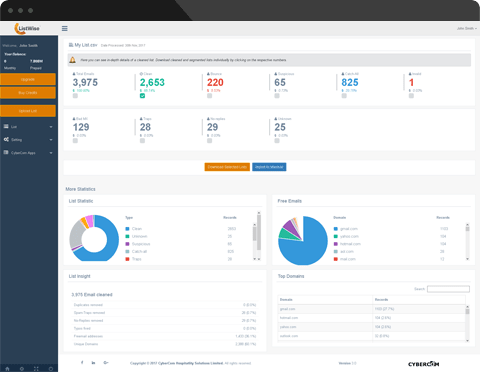Click the gear icon at sidebar bottom
The height and width of the screenshot is (372, 480).
pyautogui.click(x=22, y=369)
